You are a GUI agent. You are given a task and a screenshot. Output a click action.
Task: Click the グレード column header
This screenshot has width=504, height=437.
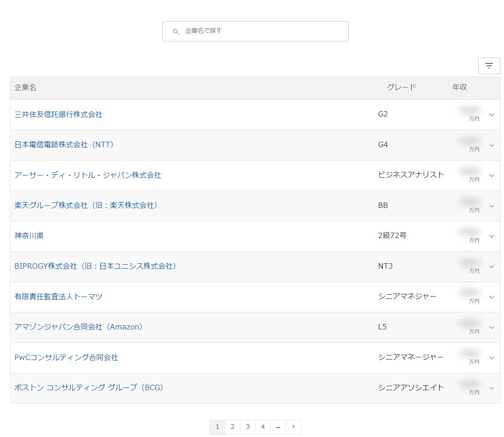401,87
